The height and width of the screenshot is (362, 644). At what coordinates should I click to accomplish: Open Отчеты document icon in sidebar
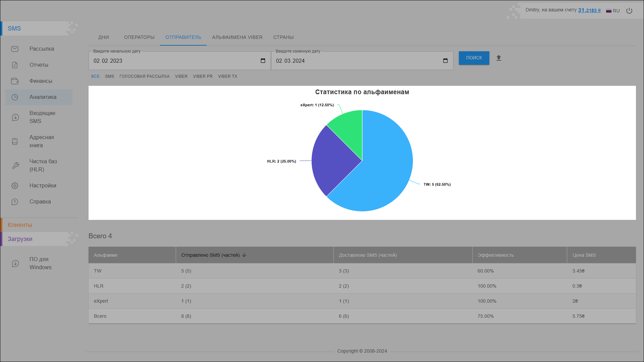point(15,65)
